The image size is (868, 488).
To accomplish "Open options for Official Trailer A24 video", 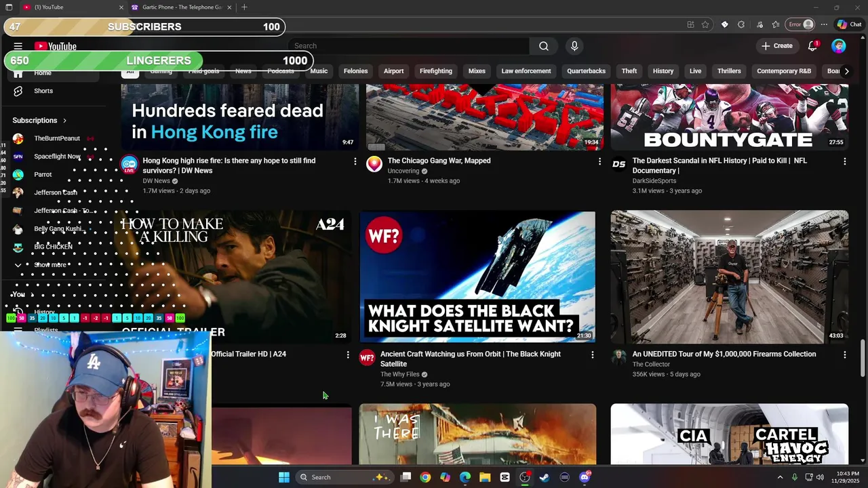I will (x=348, y=354).
